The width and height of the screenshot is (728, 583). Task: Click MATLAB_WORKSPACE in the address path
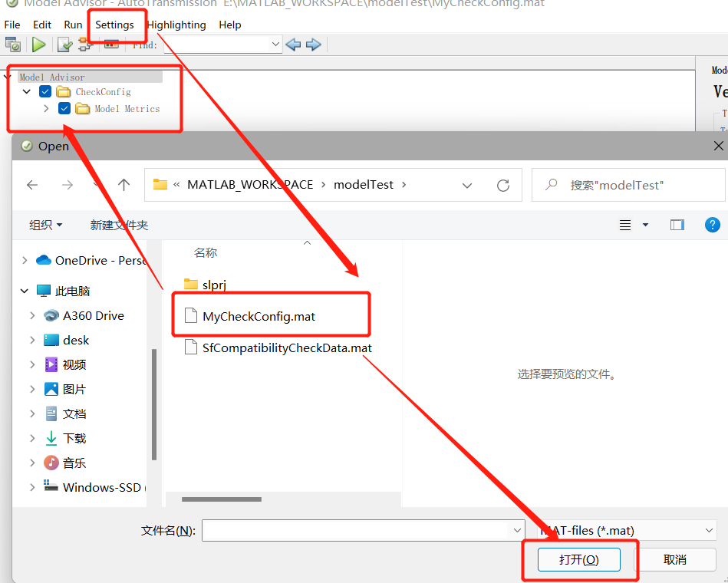(250, 185)
